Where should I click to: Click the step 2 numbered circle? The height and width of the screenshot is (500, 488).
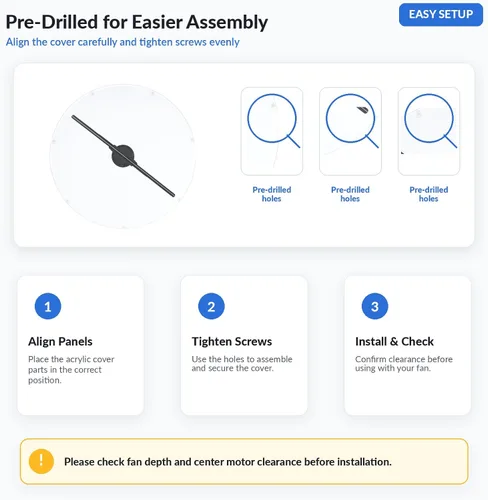[211, 306]
